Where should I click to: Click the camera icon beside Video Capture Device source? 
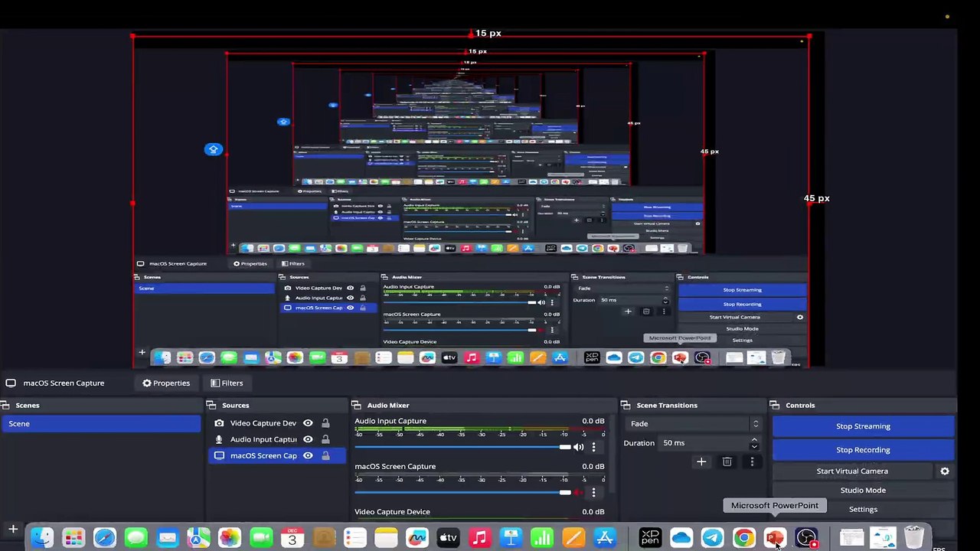click(219, 423)
